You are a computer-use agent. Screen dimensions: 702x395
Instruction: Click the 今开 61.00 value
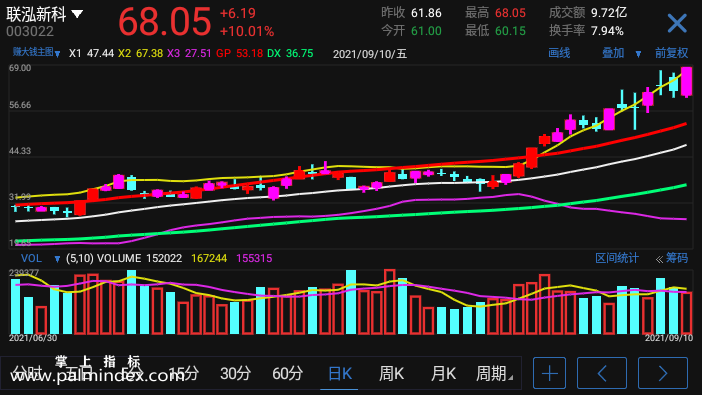tap(411, 30)
